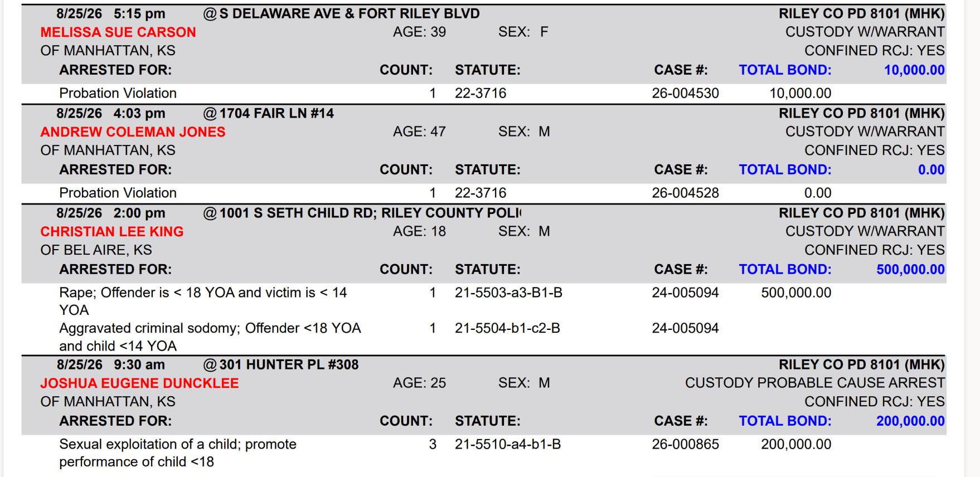The width and height of the screenshot is (980, 477).
Task: Click the address S DELAWARE AVE & FORT RILEY BLVD
Action: (350, 13)
